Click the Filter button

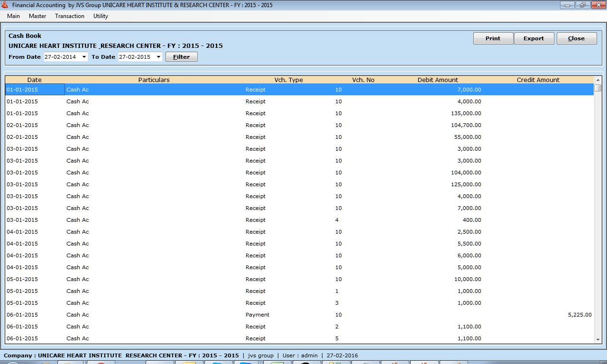[x=181, y=57]
